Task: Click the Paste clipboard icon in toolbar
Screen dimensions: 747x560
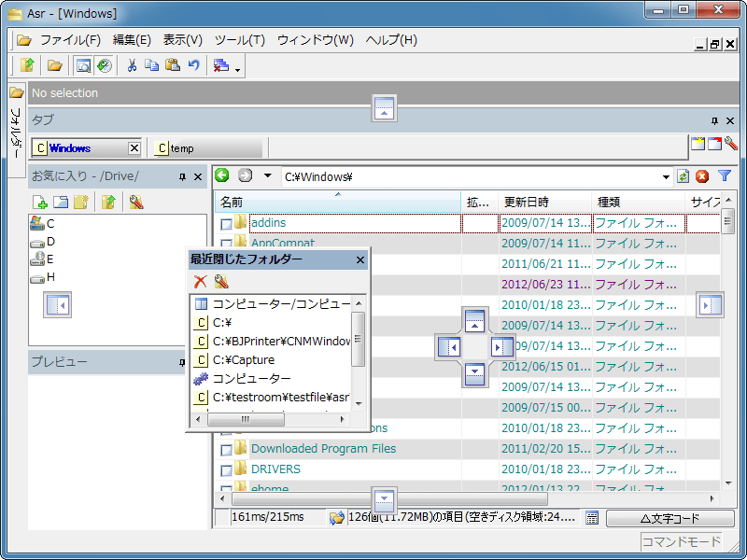Action: pyautogui.click(x=173, y=65)
